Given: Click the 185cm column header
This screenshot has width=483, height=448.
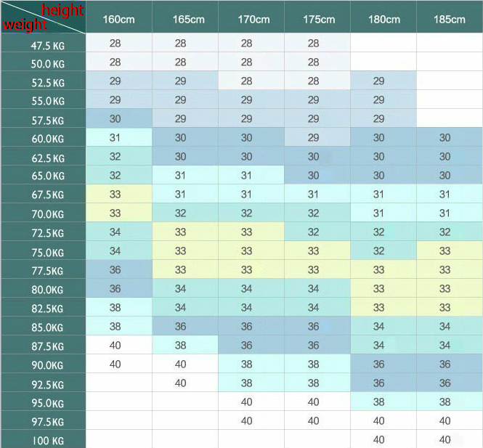Looking at the screenshot, I should pyautogui.click(x=449, y=19).
